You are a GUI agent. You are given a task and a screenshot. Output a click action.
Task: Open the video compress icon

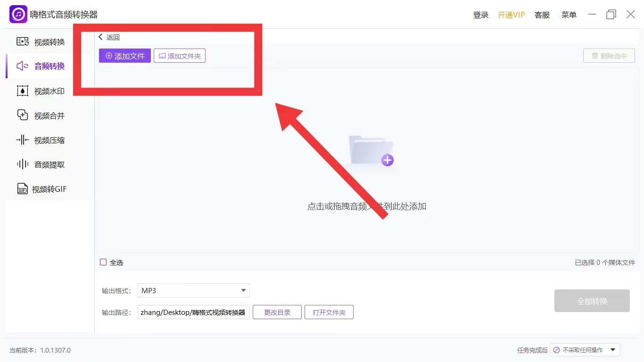tap(23, 140)
